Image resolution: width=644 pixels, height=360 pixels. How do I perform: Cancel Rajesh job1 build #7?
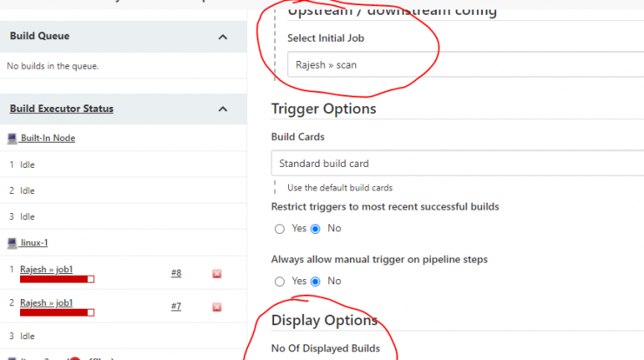tap(217, 307)
